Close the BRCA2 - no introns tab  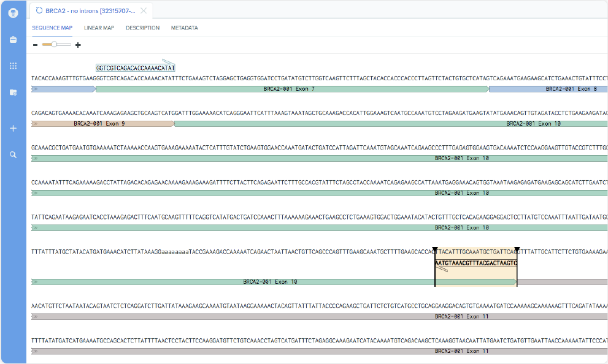tap(143, 10)
